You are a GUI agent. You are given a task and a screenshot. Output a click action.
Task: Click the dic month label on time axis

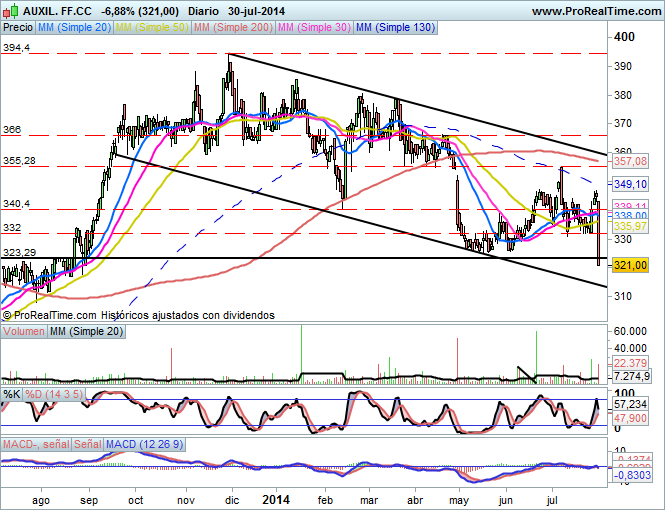click(x=232, y=500)
